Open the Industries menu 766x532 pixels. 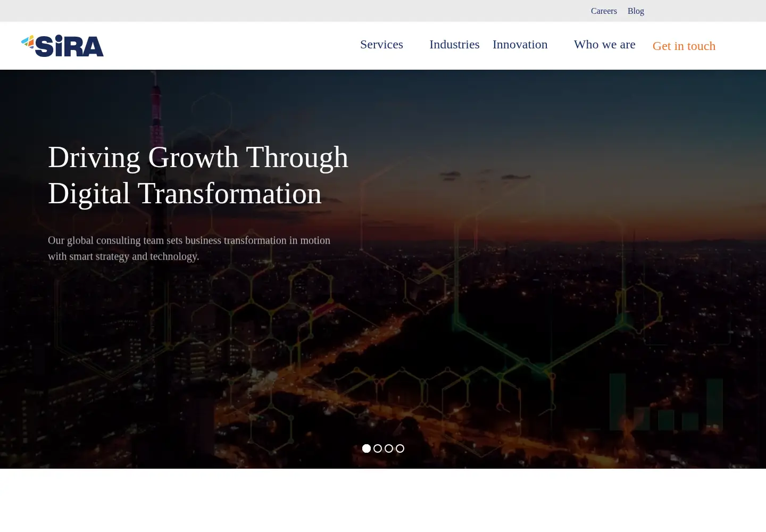[454, 45]
